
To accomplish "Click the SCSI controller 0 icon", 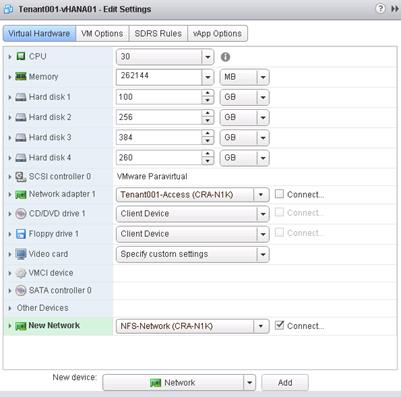I will pos(21,177).
